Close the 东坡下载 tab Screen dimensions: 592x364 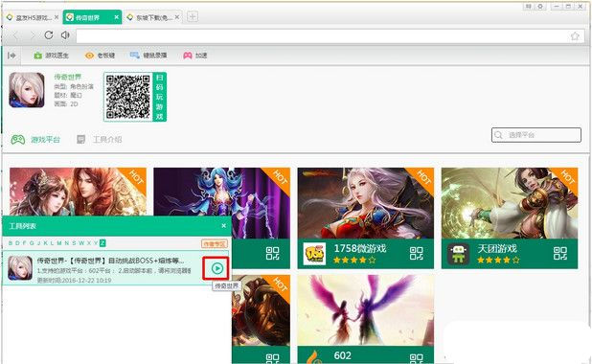(177, 17)
